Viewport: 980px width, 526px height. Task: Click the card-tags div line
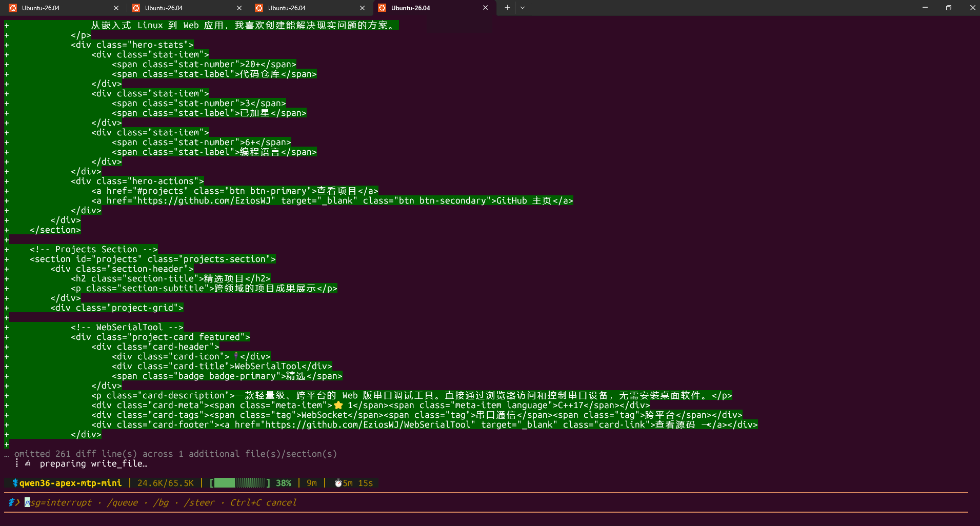click(x=417, y=415)
